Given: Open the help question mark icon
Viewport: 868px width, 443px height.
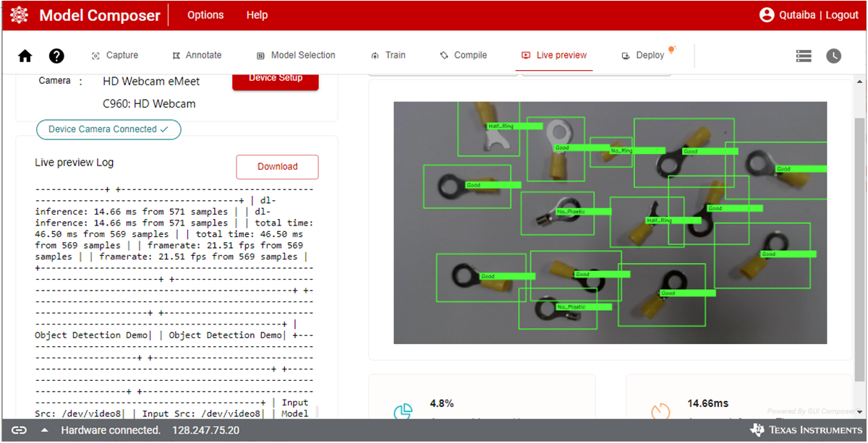Looking at the screenshot, I should (56, 56).
